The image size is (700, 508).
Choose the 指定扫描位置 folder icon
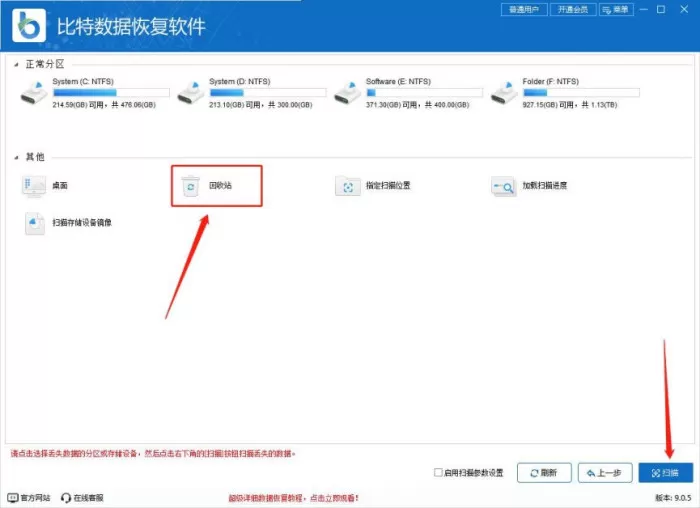[x=348, y=186]
